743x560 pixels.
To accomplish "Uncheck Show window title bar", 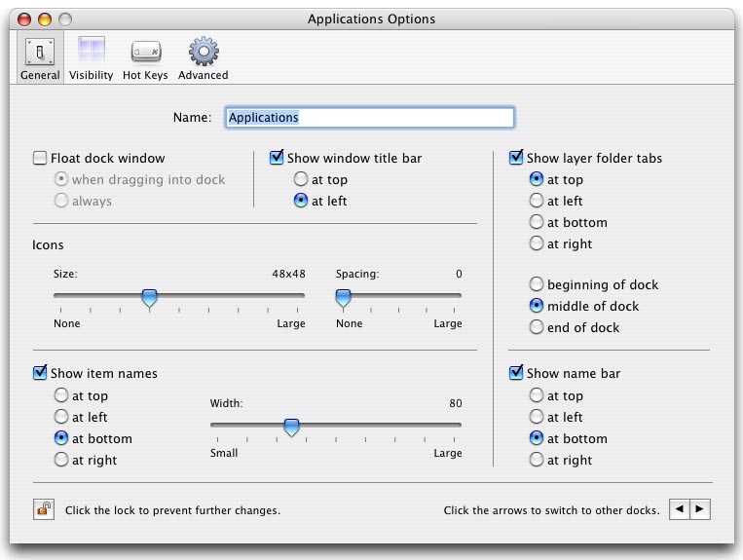I will [277, 158].
